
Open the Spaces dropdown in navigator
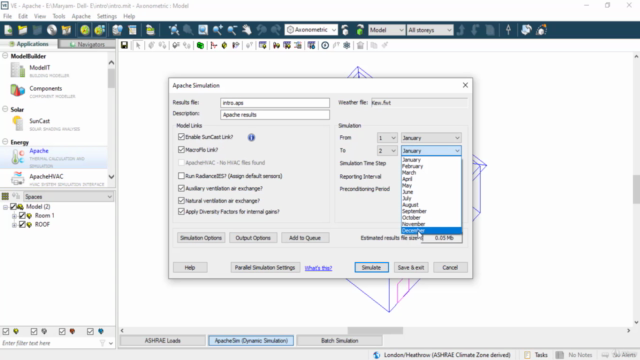68,196
